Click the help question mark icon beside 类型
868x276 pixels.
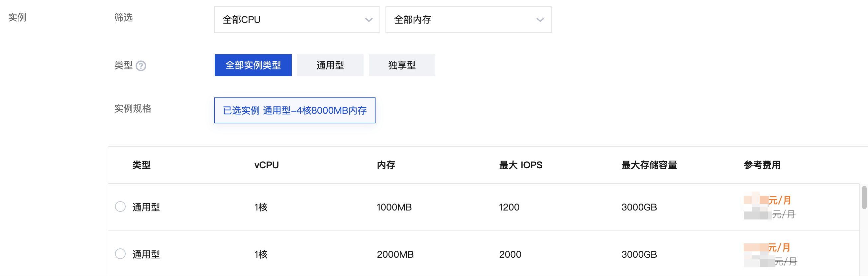click(141, 66)
